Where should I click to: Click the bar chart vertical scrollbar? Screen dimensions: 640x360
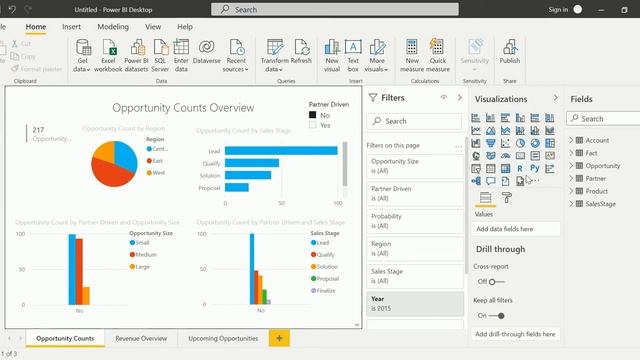pos(345,164)
